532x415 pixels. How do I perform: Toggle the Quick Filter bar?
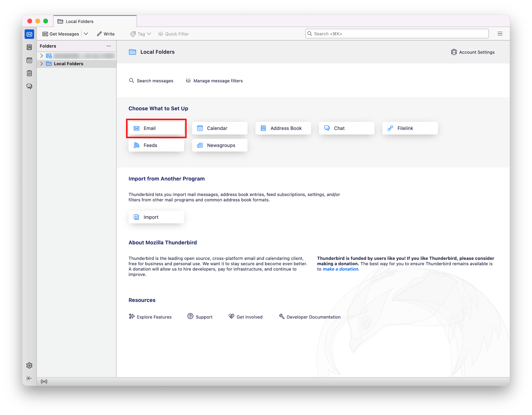(x=173, y=34)
